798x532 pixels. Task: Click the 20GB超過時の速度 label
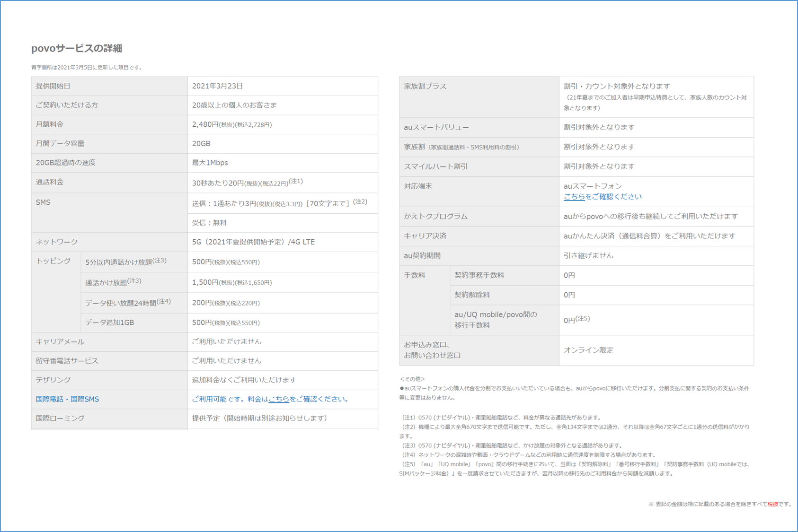[66, 163]
